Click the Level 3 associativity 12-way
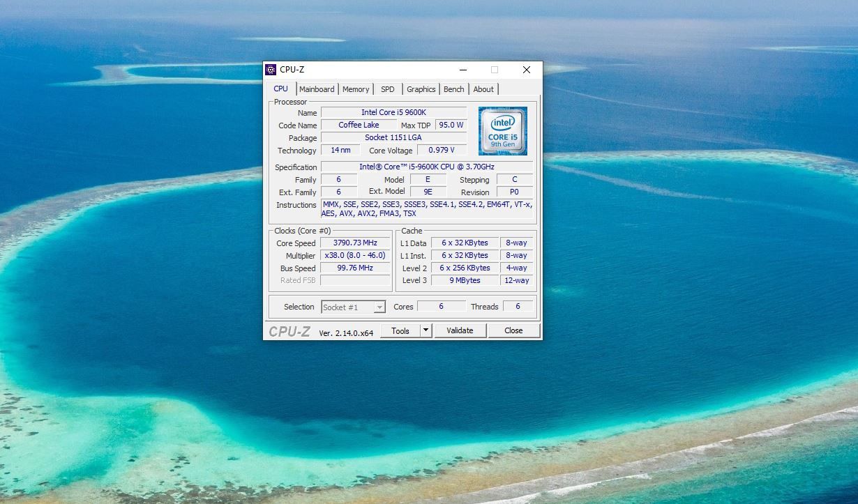 [516, 280]
